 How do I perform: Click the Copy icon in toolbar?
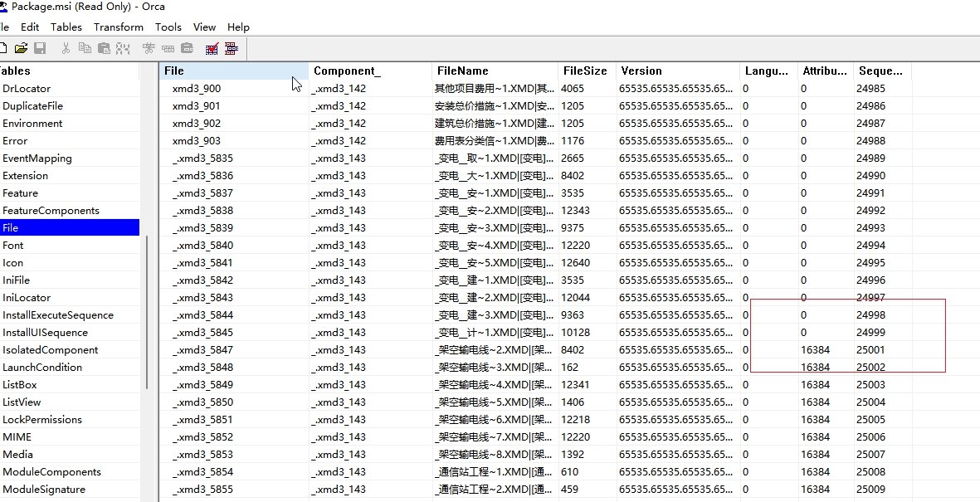click(x=85, y=49)
